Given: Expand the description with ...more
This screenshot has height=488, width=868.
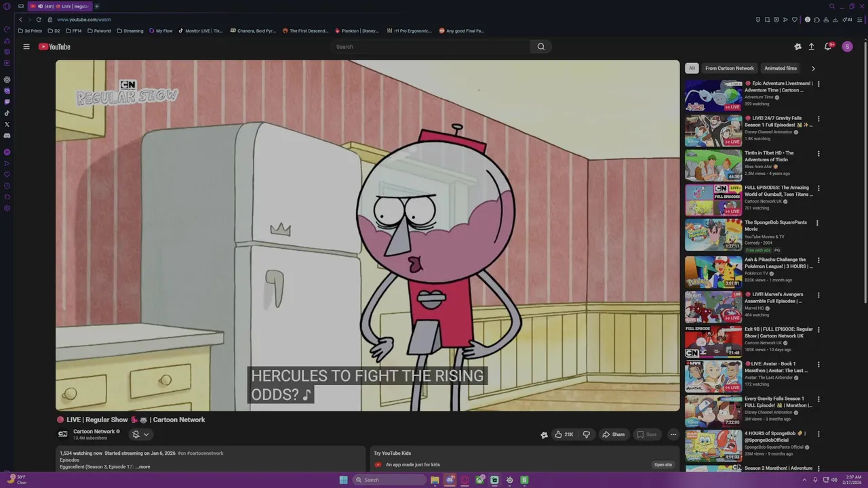Looking at the screenshot, I should coord(142,467).
